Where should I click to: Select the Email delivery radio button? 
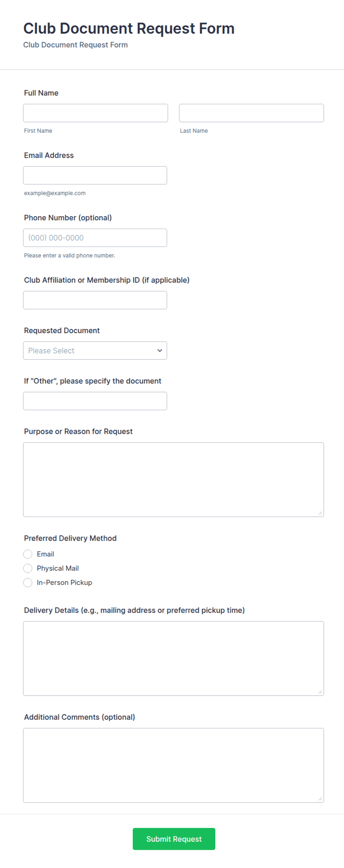click(28, 554)
